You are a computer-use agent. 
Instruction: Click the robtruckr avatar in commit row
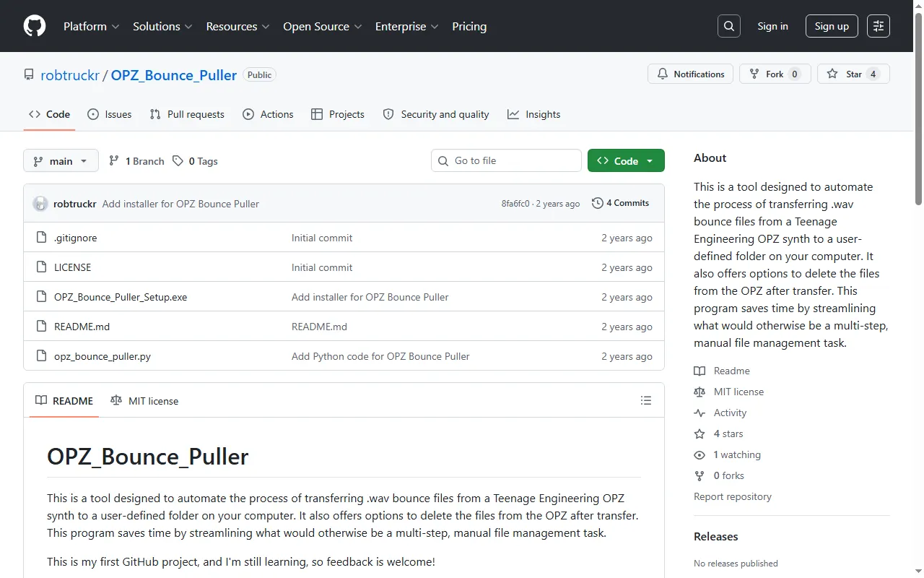[40, 204]
